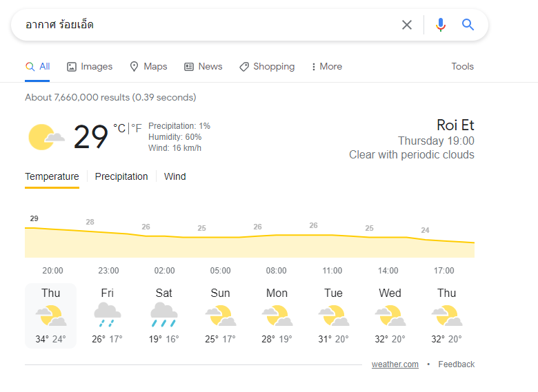
Task: Expand the More menu
Action: [x=327, y=66]
